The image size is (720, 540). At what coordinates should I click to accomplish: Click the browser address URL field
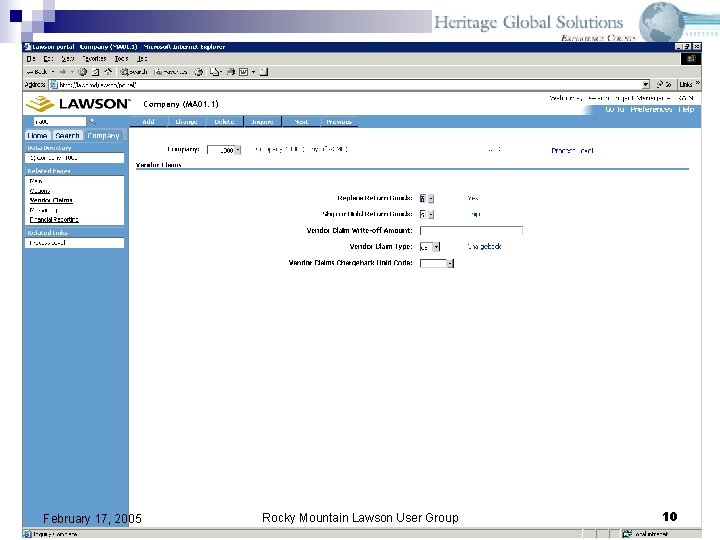(x=349, y=84)
